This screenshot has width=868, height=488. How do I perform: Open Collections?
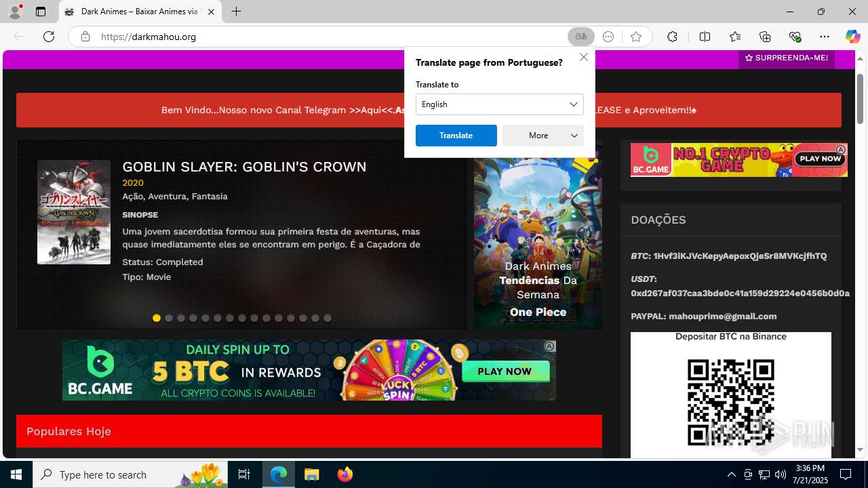pyautogui.click(x=765, y=37)
